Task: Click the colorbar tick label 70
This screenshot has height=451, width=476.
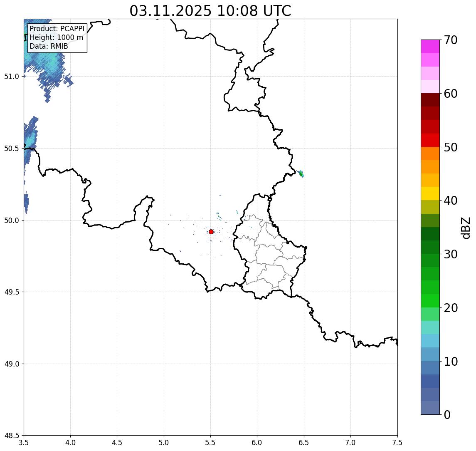Action: point(451,40)
